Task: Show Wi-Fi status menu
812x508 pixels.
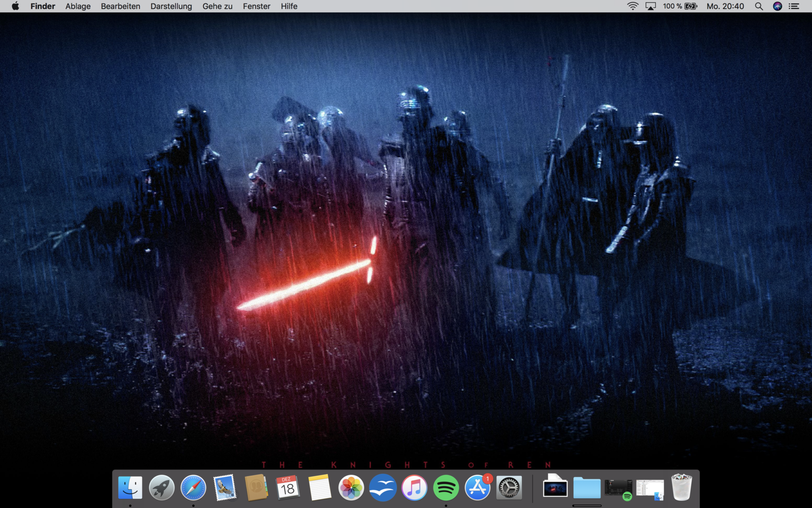Action: pyautogui.click(x=632, y=6)
